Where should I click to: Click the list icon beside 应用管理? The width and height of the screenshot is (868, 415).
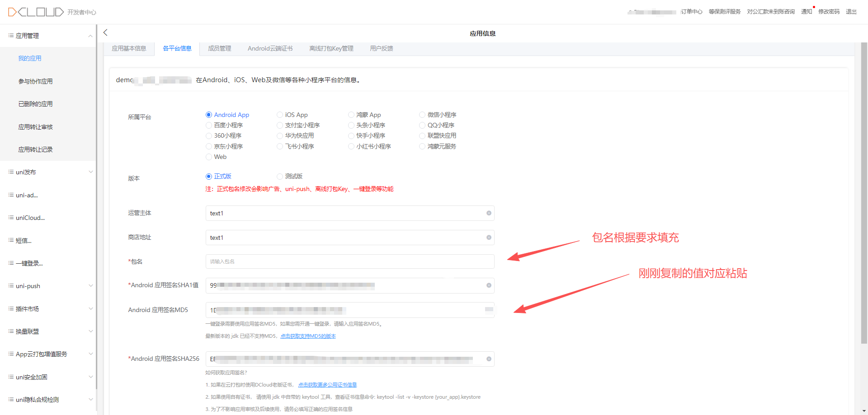[x=11, y=35]
